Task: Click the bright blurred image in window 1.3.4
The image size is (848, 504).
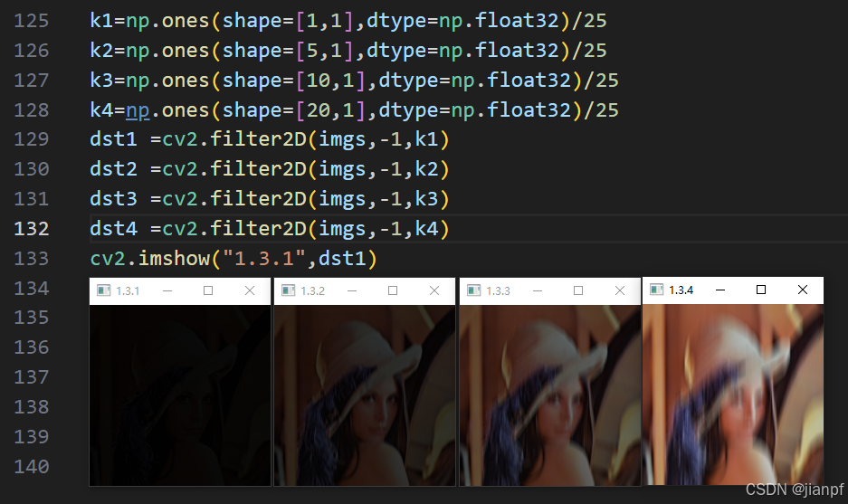Action: tap(733, 395)
